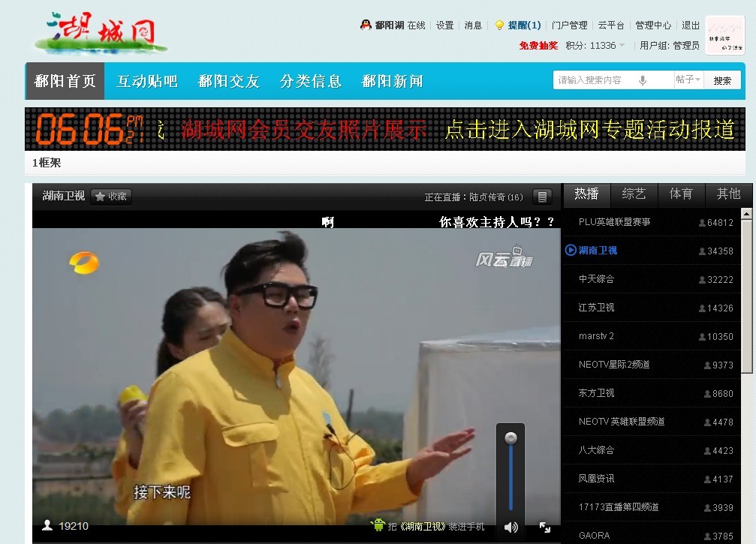Image resolution: width=756 pixels, height=544 pixels.
Task: Click the 免费抽奖 lucky draw link
Action: [x=538, y=44]
